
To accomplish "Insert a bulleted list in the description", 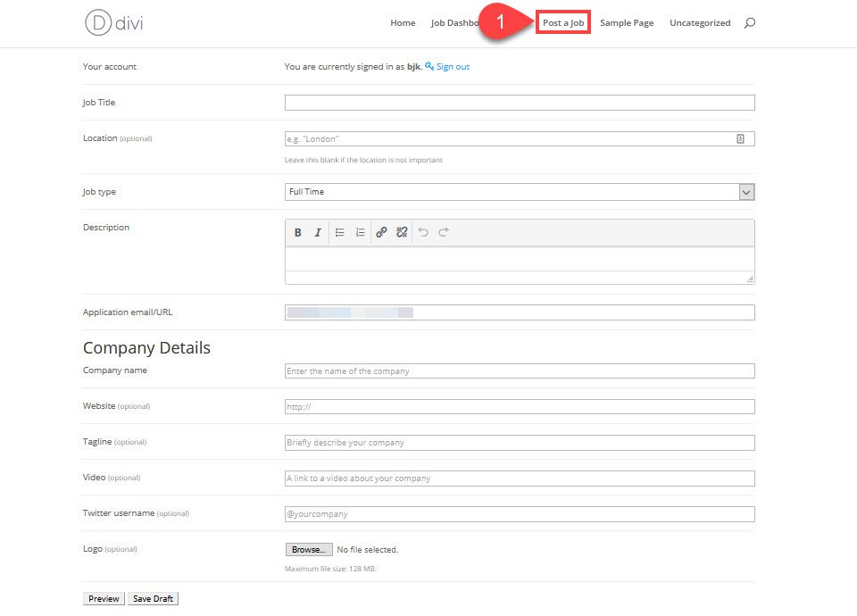I will [x=339, y=232].
